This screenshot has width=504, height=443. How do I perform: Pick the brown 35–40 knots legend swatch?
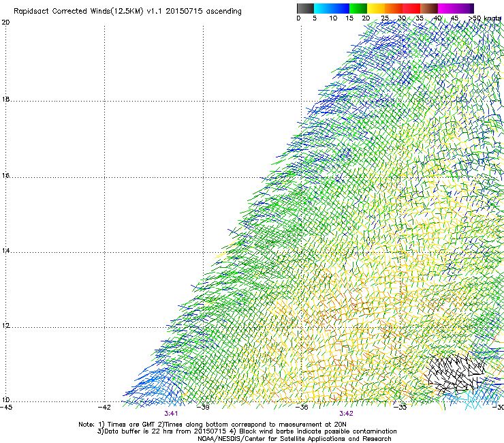point(429,8)
